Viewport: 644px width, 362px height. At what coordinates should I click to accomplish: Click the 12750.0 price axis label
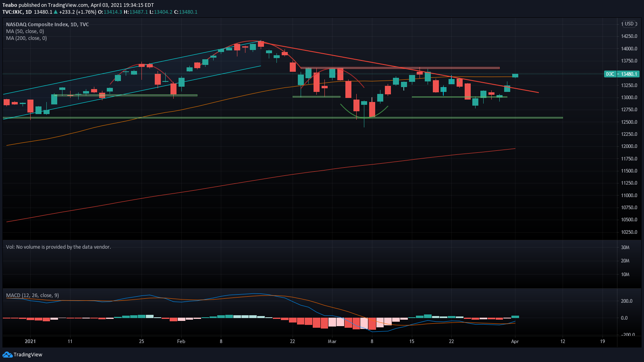tap(629, 110)
